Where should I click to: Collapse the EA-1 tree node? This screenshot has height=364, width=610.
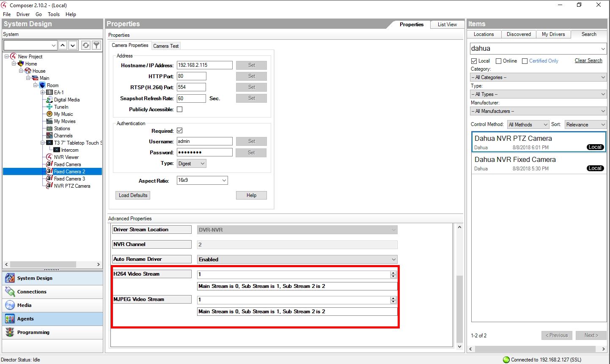[x=43, y=93]
